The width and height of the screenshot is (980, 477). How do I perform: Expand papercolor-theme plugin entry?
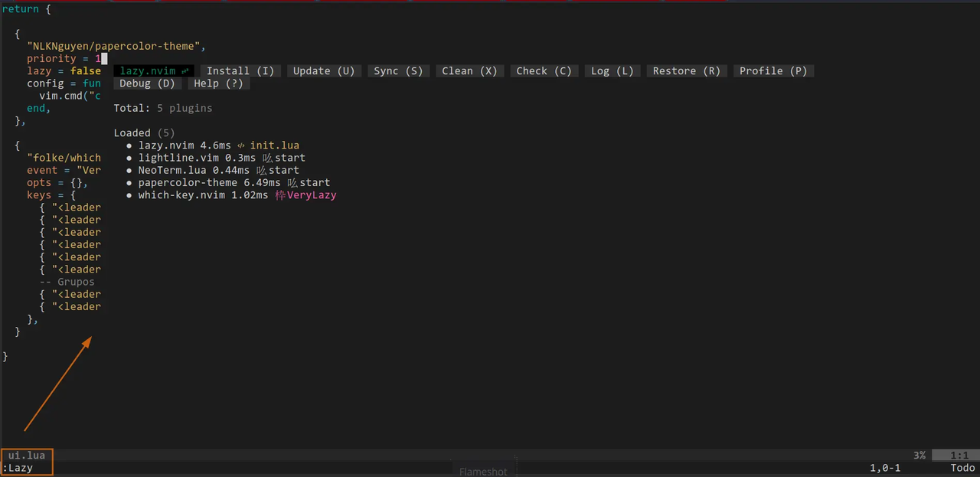pos(188,182)
